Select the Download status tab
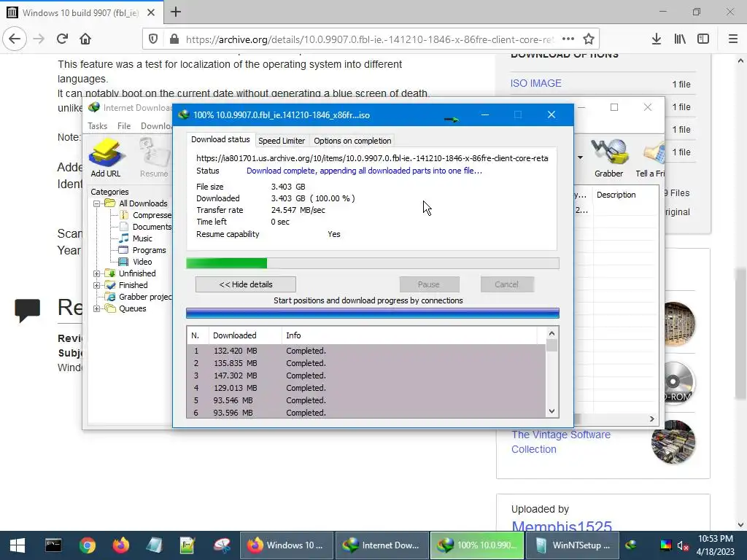747x560 pixels. (x=220, y=139)
